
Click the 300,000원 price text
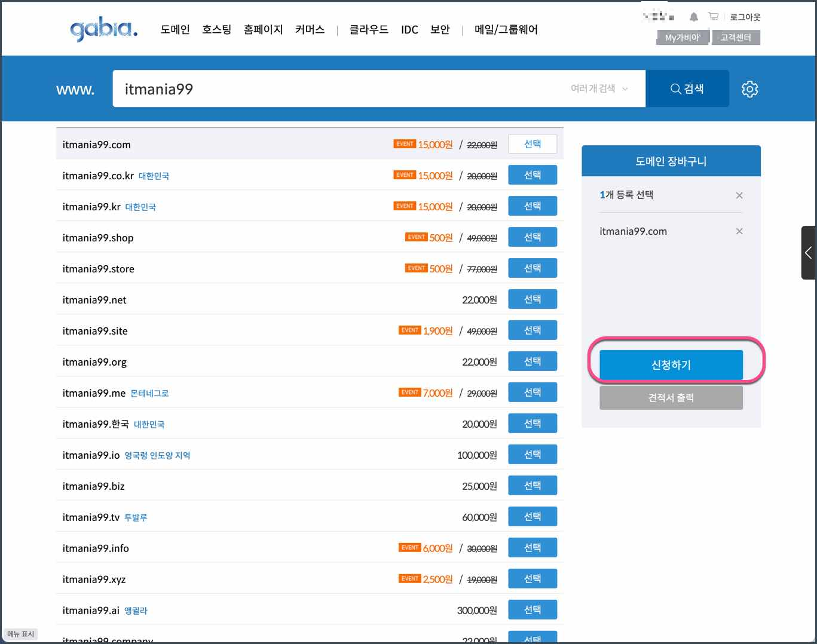pos(477,611)
